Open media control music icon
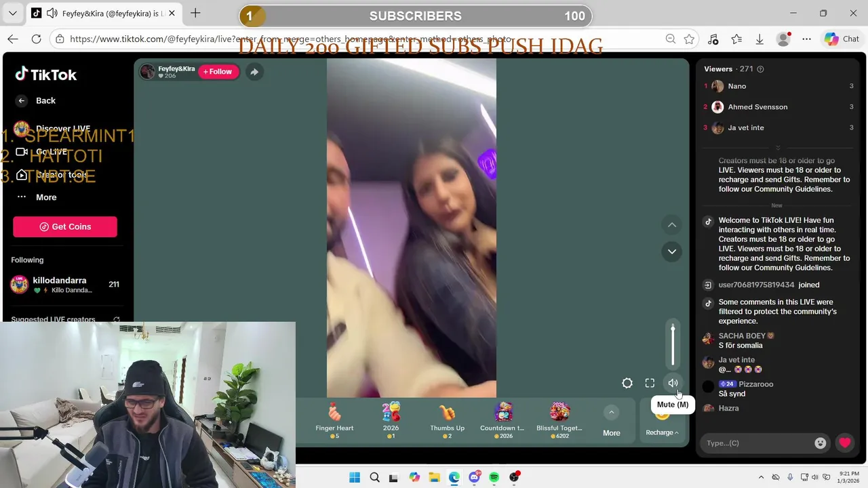 point(713,39)
